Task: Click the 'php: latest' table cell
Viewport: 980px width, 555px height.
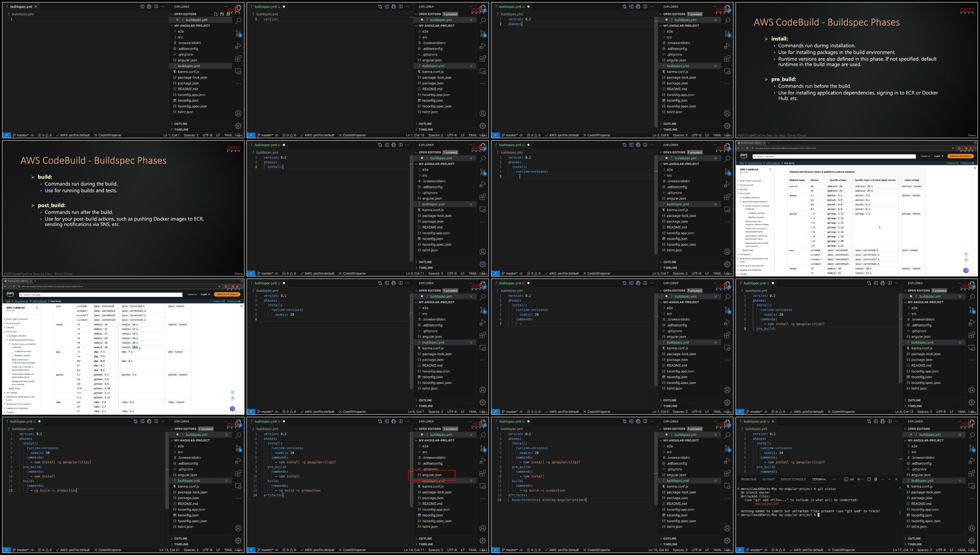Action: [x=176, y=352]
